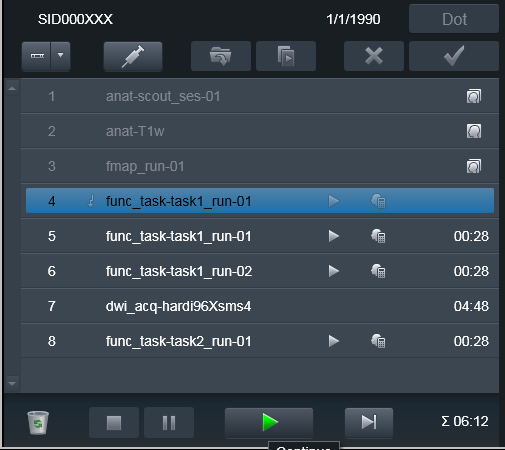Image resolution: width=505 pixels, height=450 pixels.
Task: Click the head images icon on fmap_run-01
Action: click(x=474, y=166)
